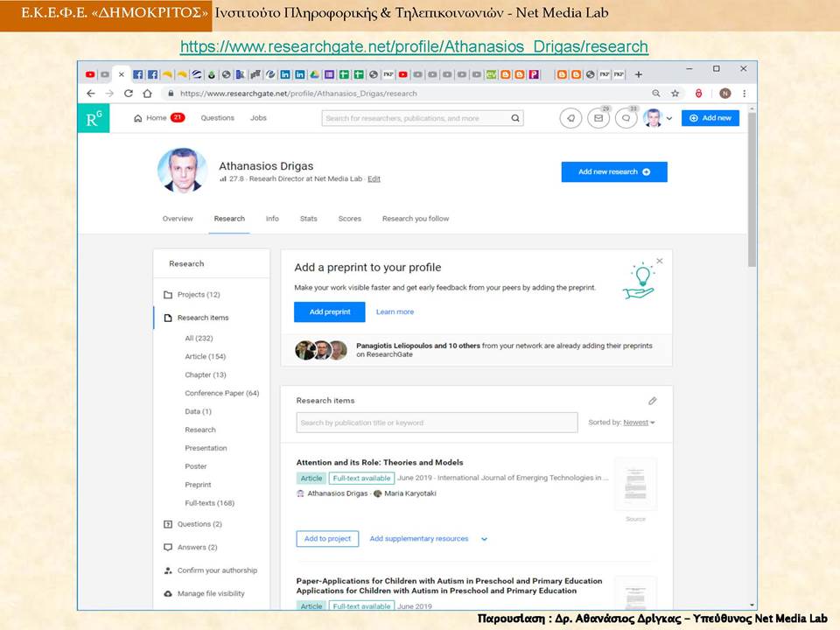Filter by Article (154)
Image resolution: width=840 pixels, height=630 pixels.
click(x=205, y=357)
